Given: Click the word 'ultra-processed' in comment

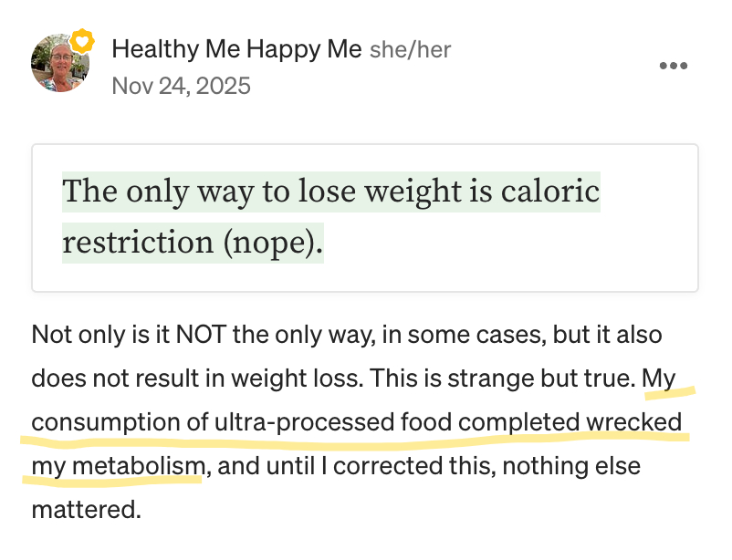Looking at the screenshot, I should (304, 422).
